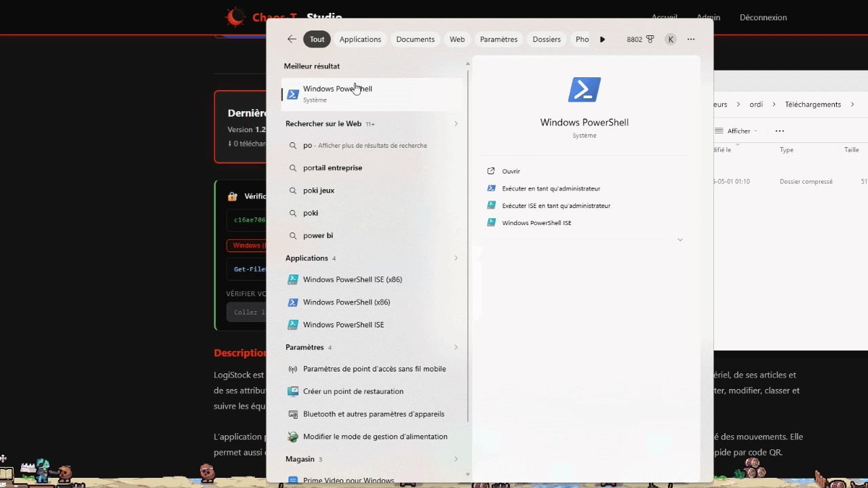Open the Déconnexion link on the website
The image size is (868, 488).
tap(764, 18)
